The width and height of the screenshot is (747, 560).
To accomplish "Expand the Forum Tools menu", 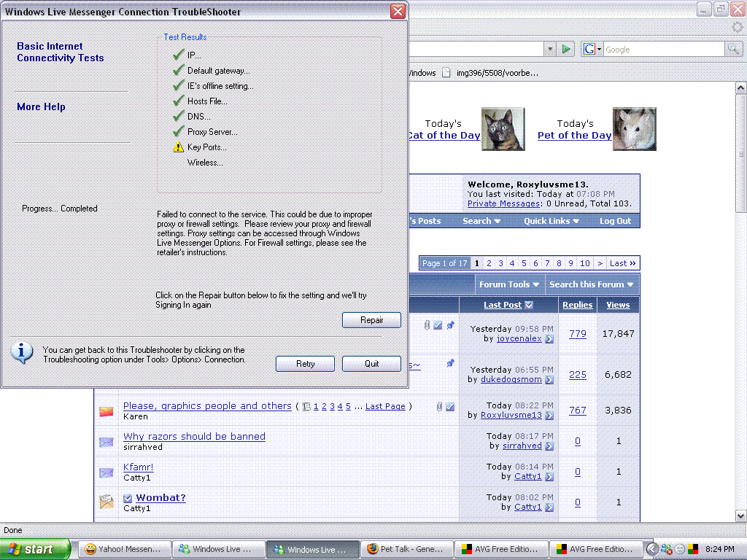I will tap(509, 284).
